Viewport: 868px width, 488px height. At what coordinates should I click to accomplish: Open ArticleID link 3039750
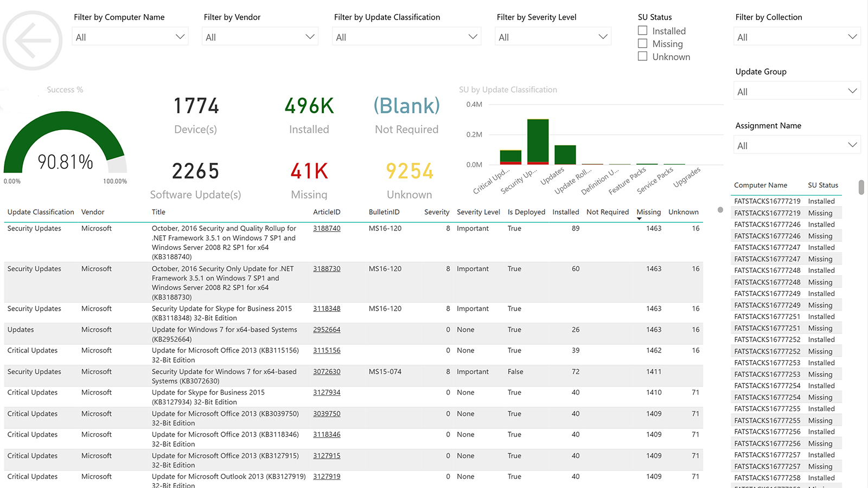327,414
